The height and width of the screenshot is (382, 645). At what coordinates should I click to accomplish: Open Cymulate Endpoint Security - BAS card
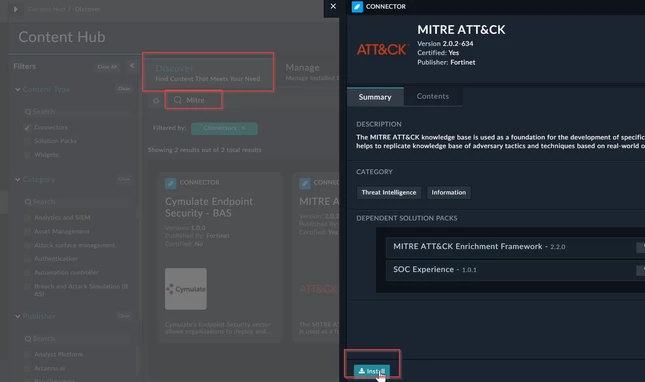tap(220, 257)
